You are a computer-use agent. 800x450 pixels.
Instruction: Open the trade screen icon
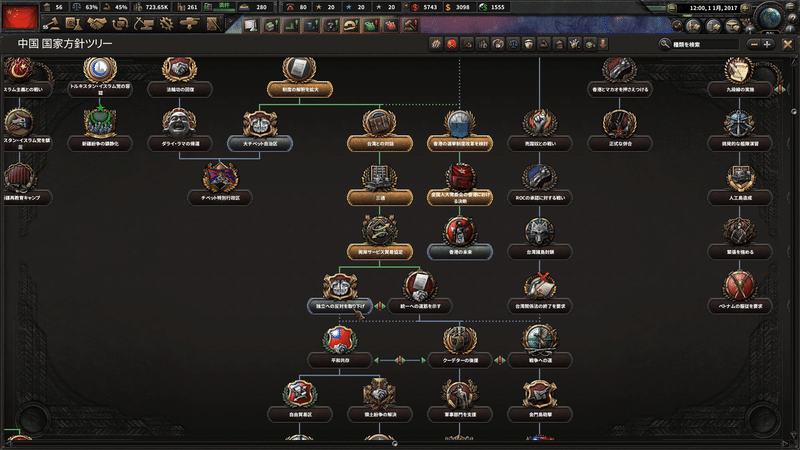[120, 23]
